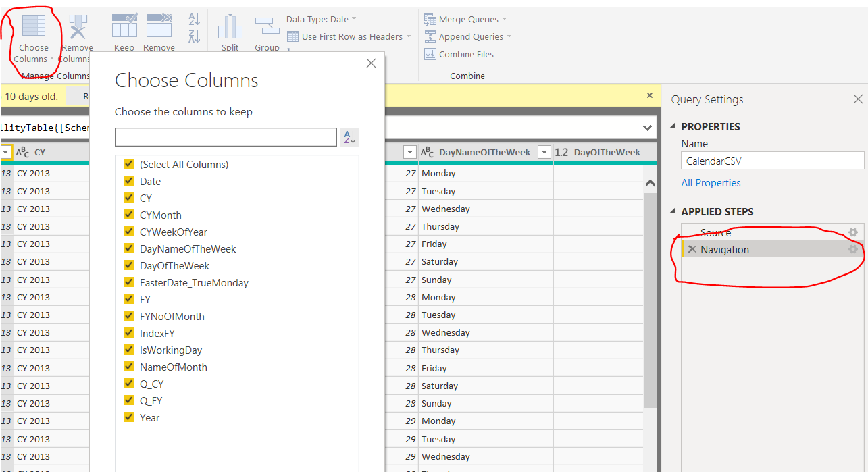This screenshot has height=472, width=868.
Task: Open the Choose Columns ribbon tool
Action: coord(34,37)
